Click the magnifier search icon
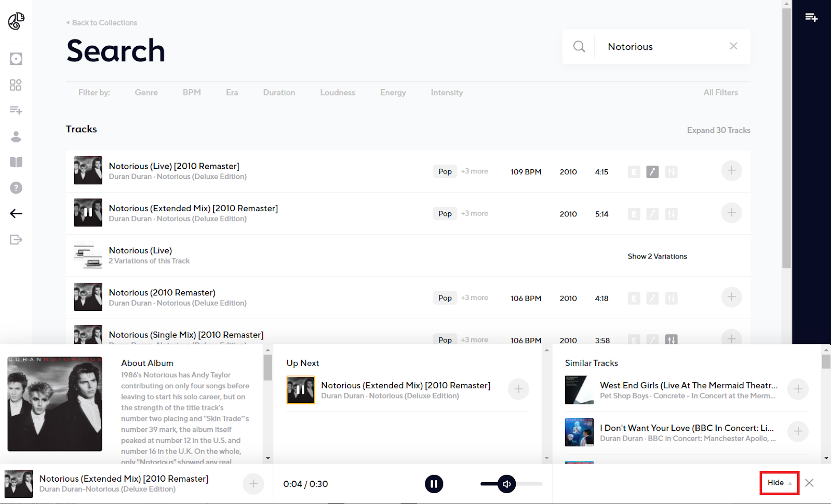The height and width of the screenshot is (504, 831). 579,47
